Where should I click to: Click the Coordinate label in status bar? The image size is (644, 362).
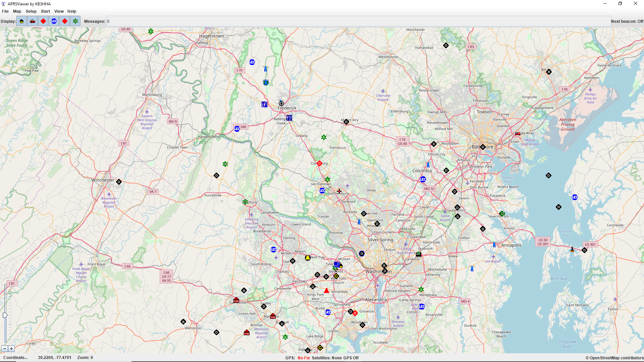15,358
